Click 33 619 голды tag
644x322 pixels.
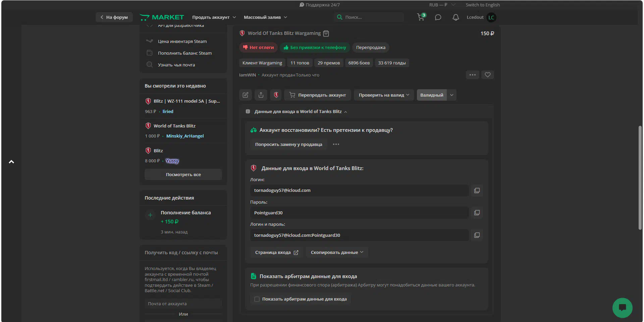point(392,63)
